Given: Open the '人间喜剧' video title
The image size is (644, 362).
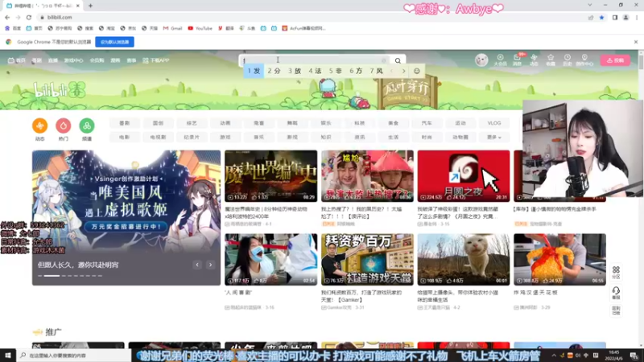Looking at the screenshot, I should 238,293.
